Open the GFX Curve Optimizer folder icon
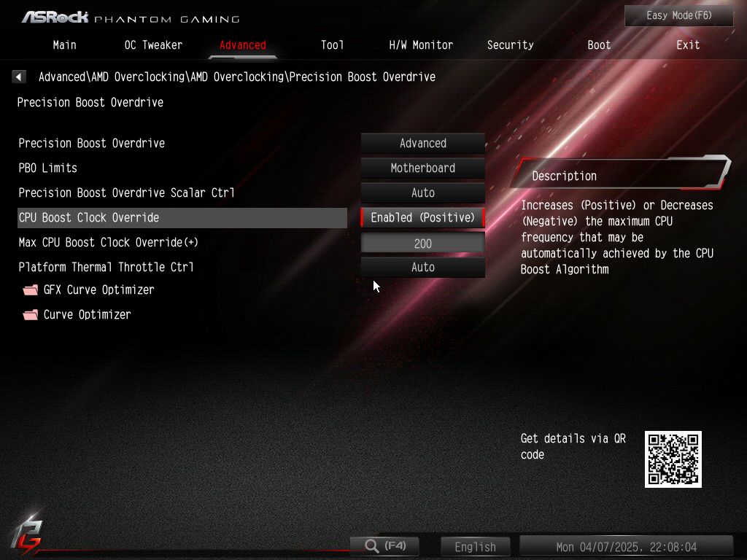Image resolution: width=747 pixels, height=560 pixels. point(31,290)
